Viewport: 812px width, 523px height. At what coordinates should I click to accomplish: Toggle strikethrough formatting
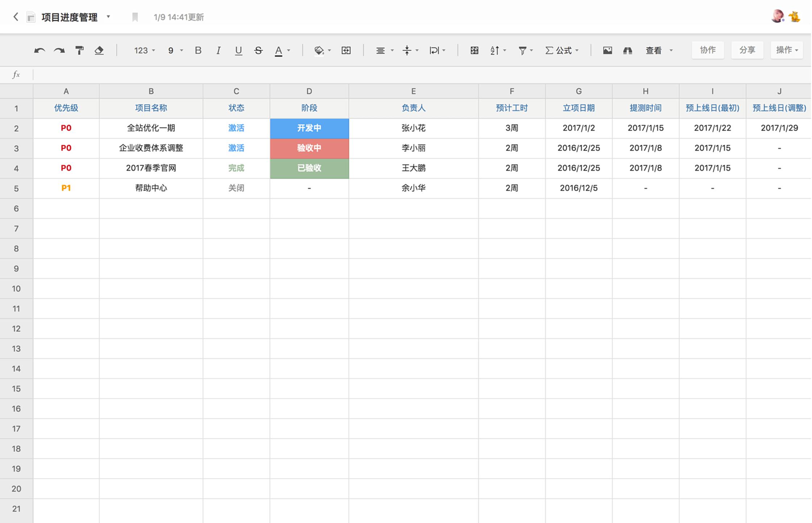click(258, 50)
